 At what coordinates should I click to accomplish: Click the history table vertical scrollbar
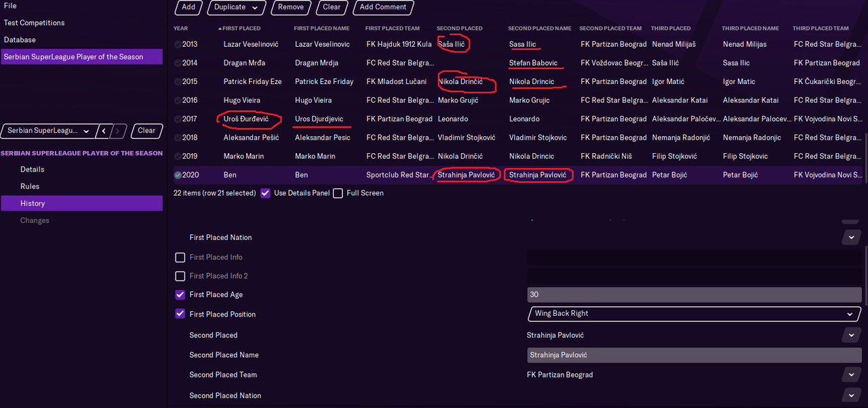click(x=865, y=157)
